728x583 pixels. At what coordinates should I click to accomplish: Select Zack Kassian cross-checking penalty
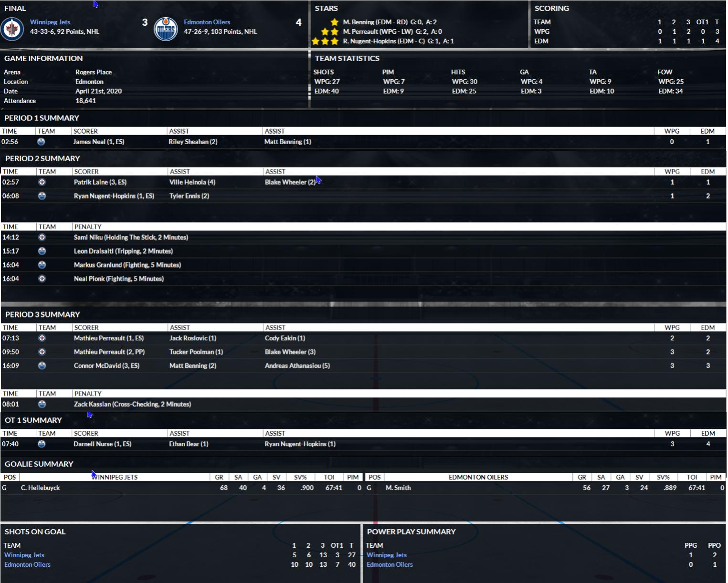point(132,405)
